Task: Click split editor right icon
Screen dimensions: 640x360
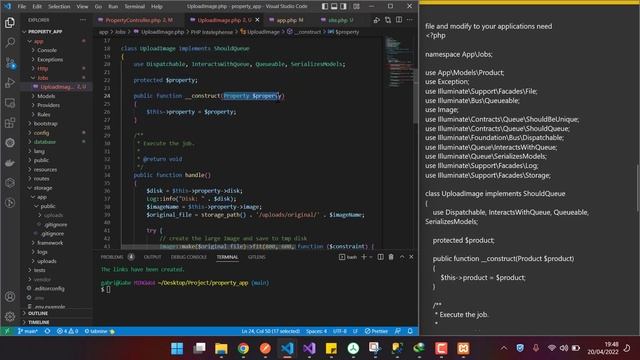Action: pos(399,20)
